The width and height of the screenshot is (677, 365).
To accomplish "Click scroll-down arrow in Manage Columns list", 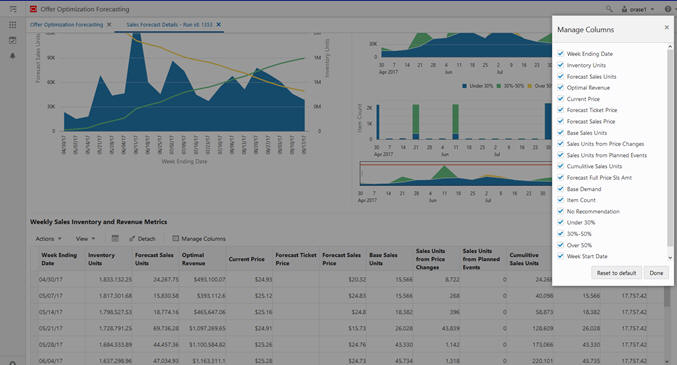I will [x=670, y=258].
